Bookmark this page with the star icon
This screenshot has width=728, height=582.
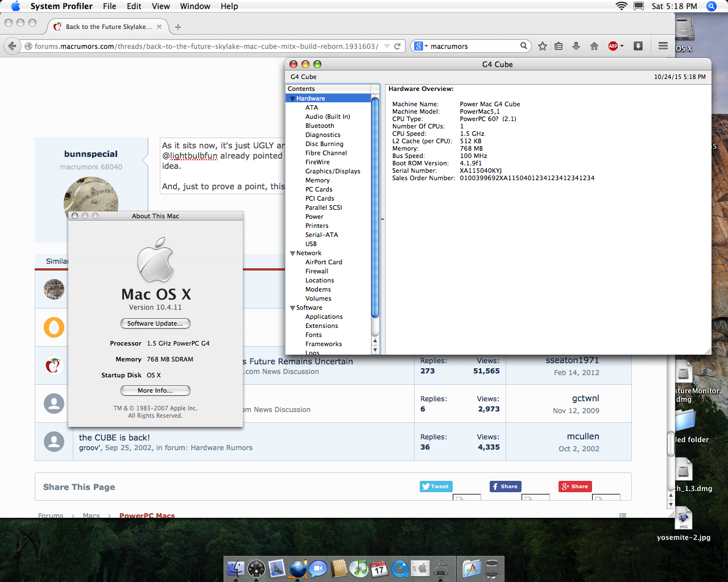tap(543, 46)
